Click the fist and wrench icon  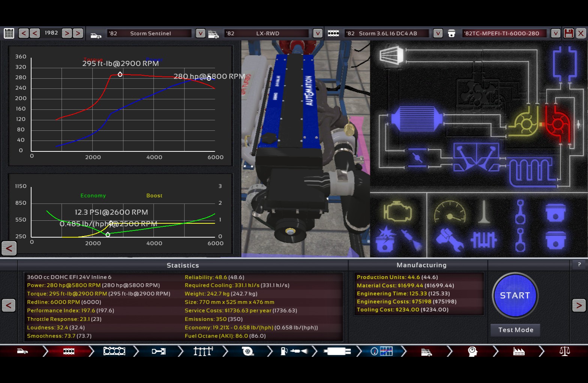click(449, 239)
